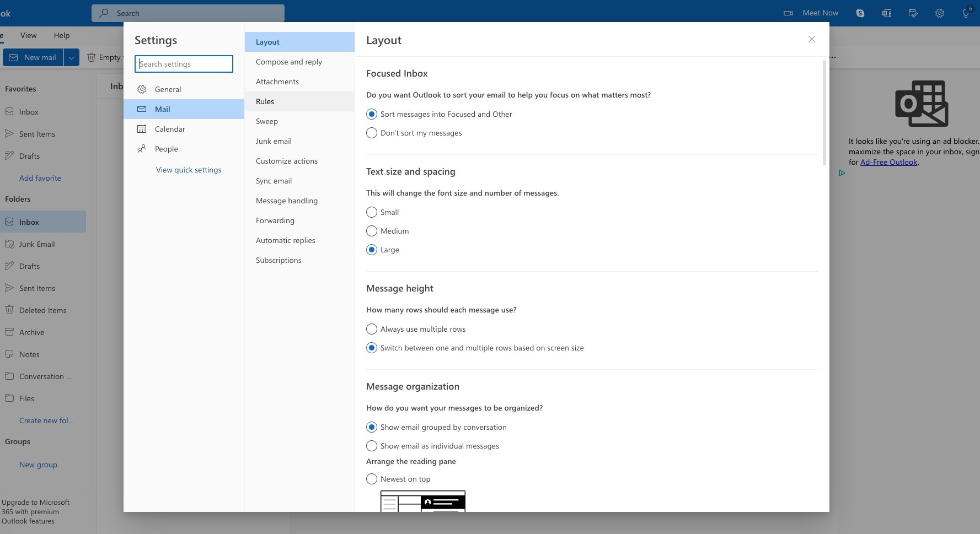Expand the New mail dropdown arrow
The image size is (980, 534).
point(72,57)
